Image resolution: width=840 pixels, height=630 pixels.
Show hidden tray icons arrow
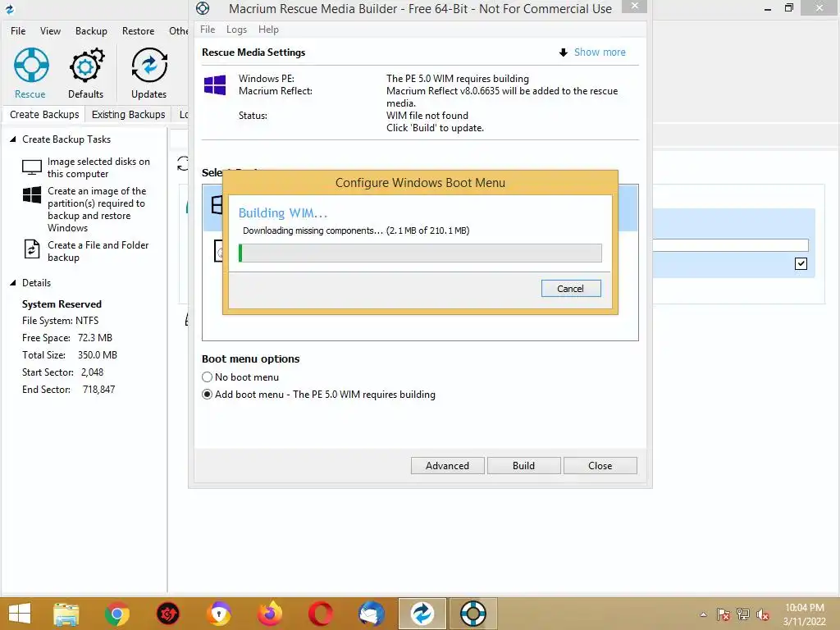[703, 614]
